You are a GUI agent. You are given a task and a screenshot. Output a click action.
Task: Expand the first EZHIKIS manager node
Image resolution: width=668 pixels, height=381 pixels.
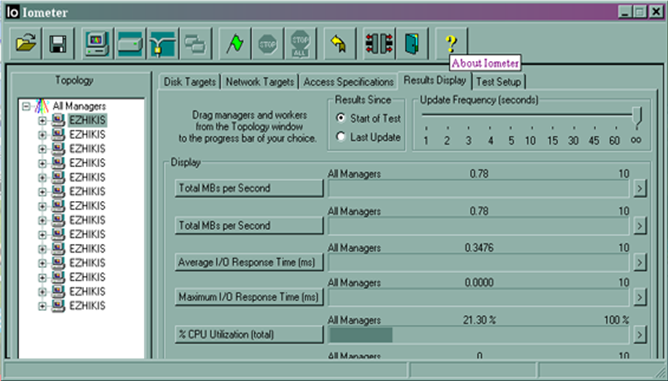pos(42,121)
